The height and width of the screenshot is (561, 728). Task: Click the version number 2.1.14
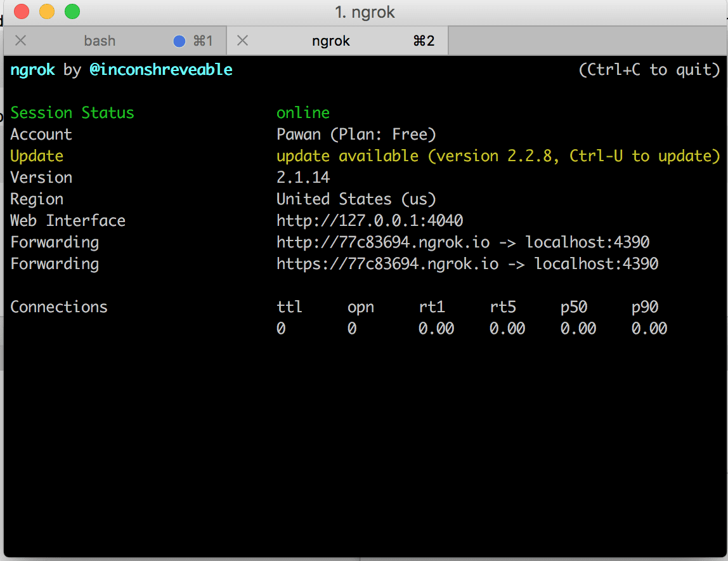[x=303, y=178]
